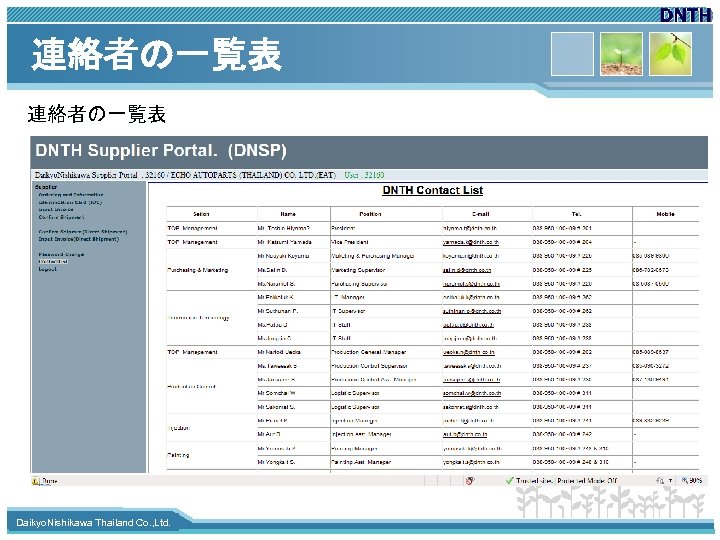This screenshot has width=720, height=540.
Task: Click the sprout photo thumbnail in slide header
Action: click(x=621, y=54)
